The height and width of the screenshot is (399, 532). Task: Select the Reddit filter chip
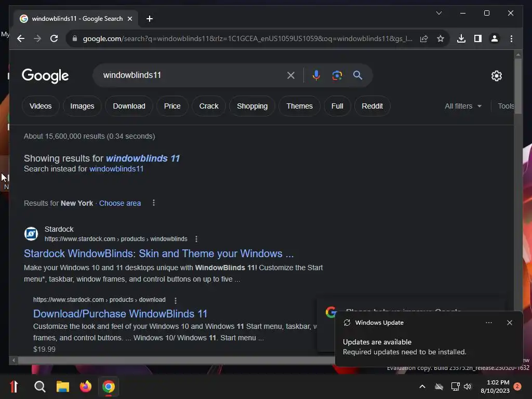click(x=372, y=106)
